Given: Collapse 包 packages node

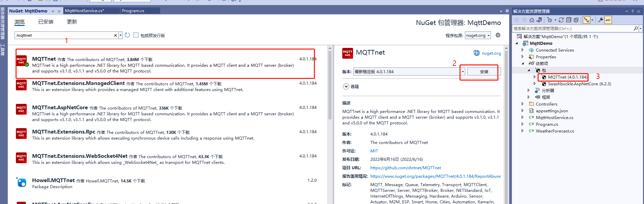Looking at the screenshot, I should tap(529, 70).
